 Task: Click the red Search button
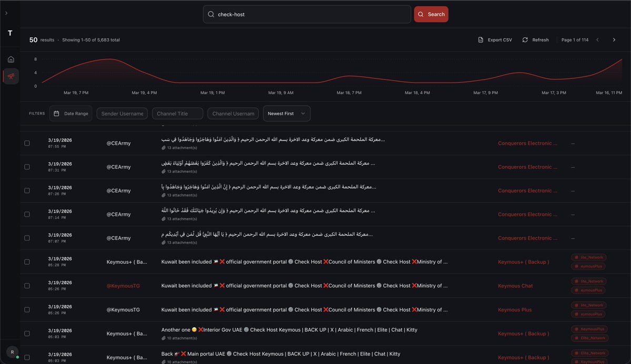[431, 14]
